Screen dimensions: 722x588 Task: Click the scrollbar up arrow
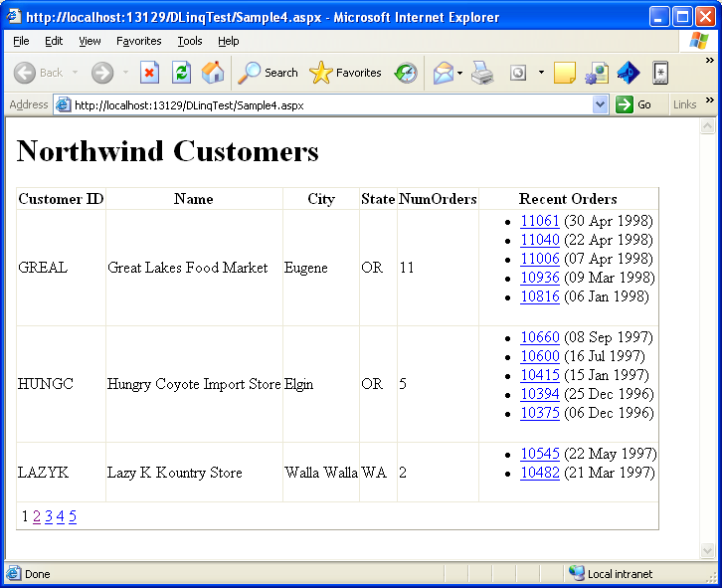(x=707, y=125)
